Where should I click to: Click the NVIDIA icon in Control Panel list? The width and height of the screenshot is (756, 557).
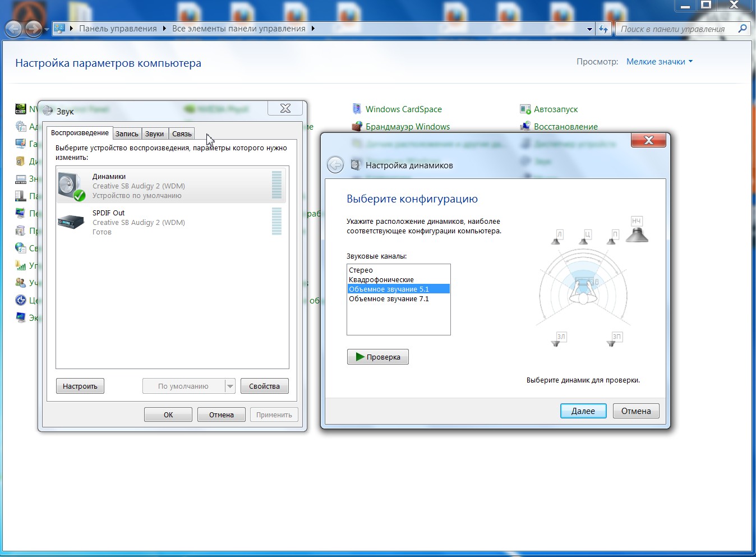pos(20,109)
